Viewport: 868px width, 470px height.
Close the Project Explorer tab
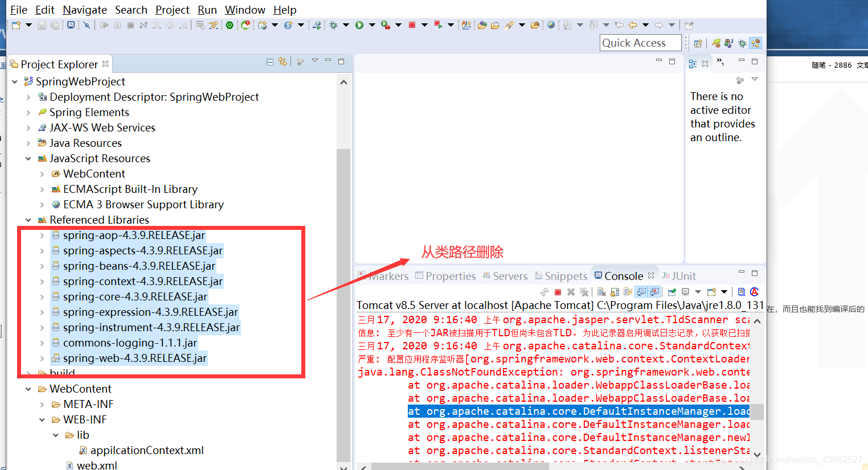[105, 64]
